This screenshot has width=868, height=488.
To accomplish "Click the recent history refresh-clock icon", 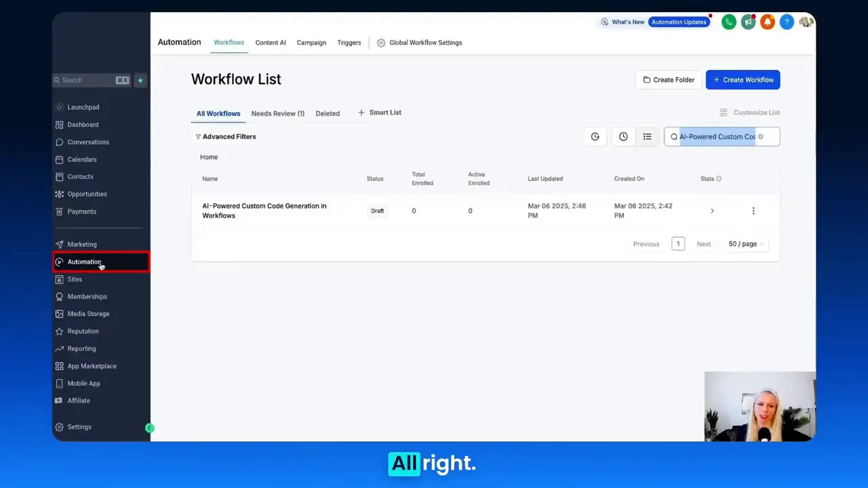I will [595, 136].
